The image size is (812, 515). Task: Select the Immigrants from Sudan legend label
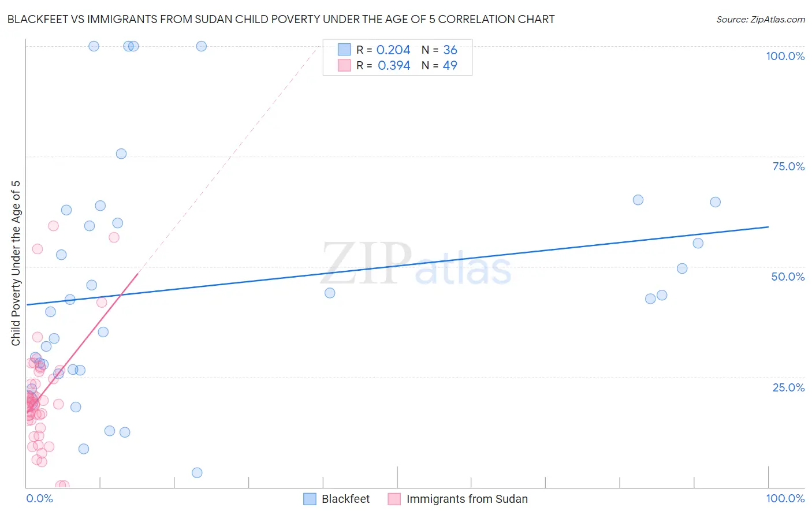click(x=467, y=499)
